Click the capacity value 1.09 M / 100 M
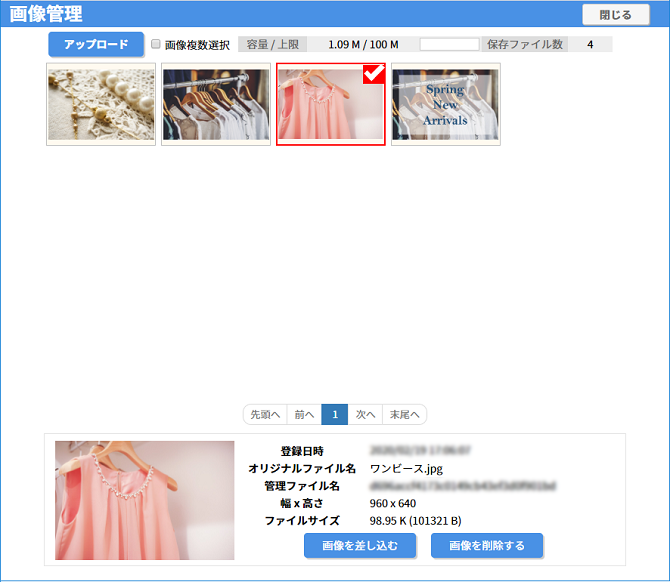This screenshot has width=670, height=582. [363, 44]
